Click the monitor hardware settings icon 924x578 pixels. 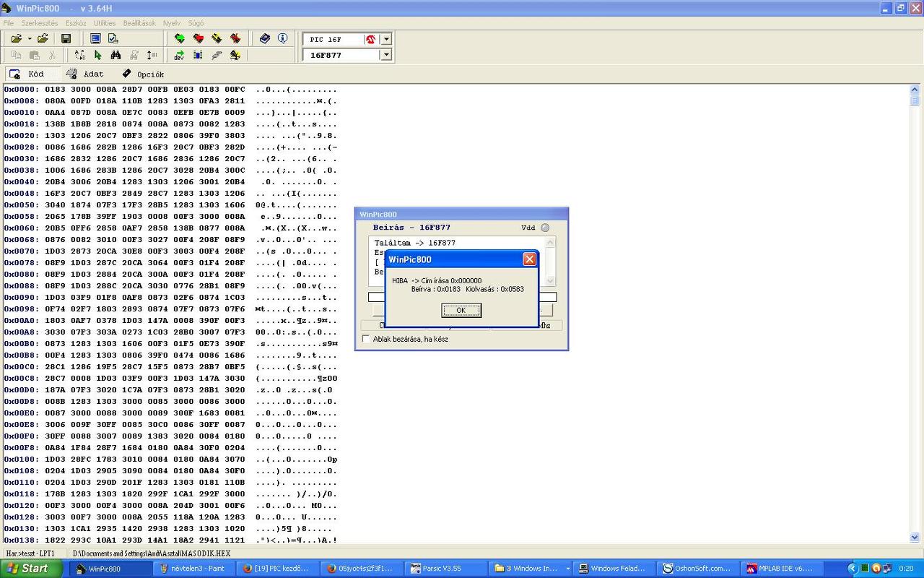tap(95, 38)
